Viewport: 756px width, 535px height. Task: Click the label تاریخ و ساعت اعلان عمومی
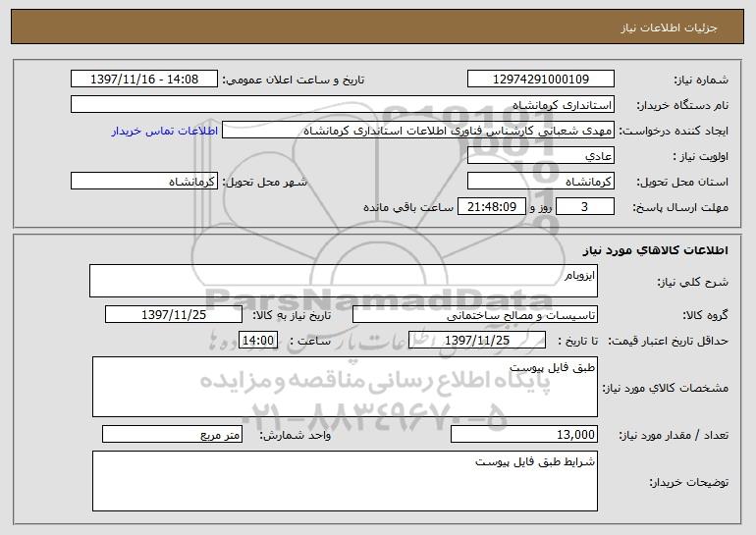(x=294, y=80)
